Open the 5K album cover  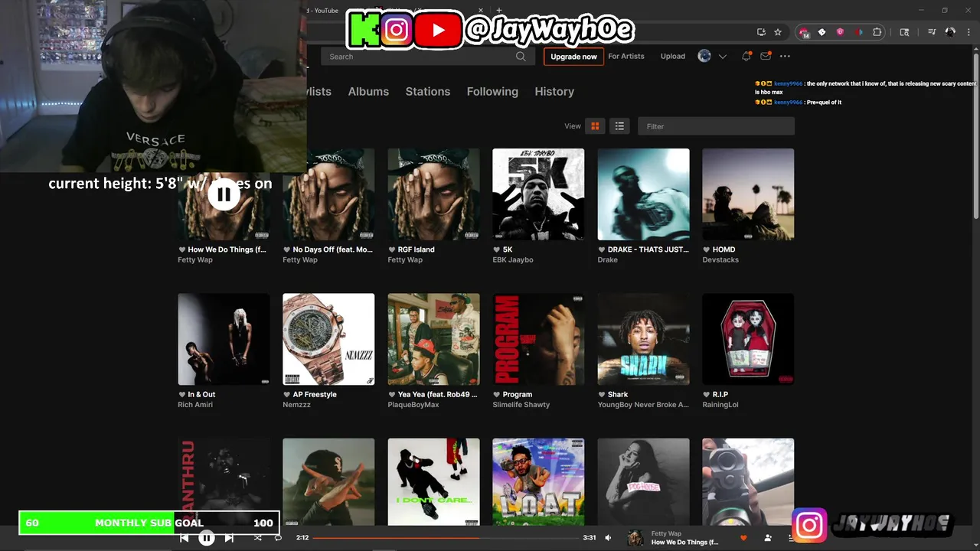pos(538,194)
